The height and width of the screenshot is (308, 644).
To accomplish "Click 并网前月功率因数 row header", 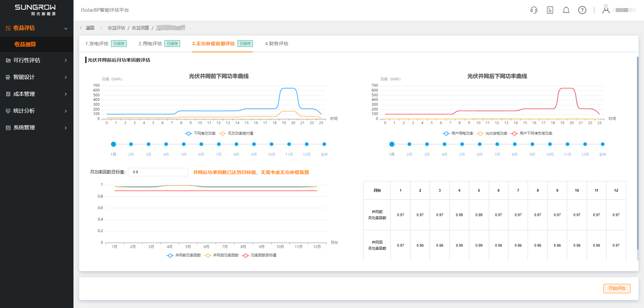I will pyautogui.click(x=377, y=215).
